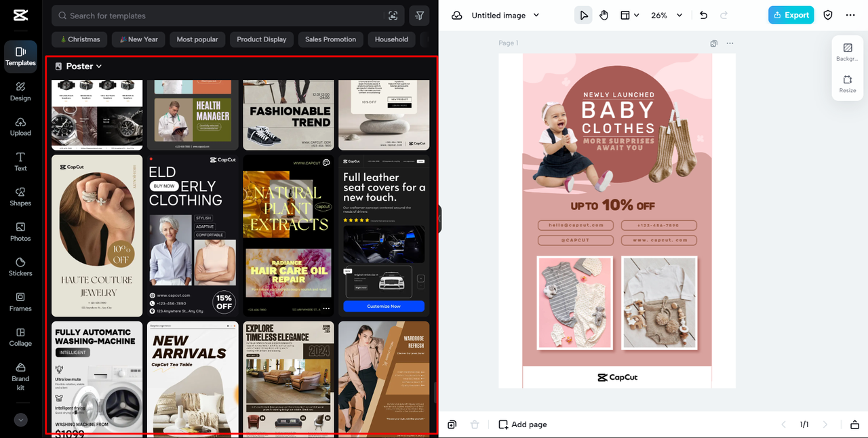The image size is (868, 438).
Task: Open the top bar more options menu
Action: 850,15
